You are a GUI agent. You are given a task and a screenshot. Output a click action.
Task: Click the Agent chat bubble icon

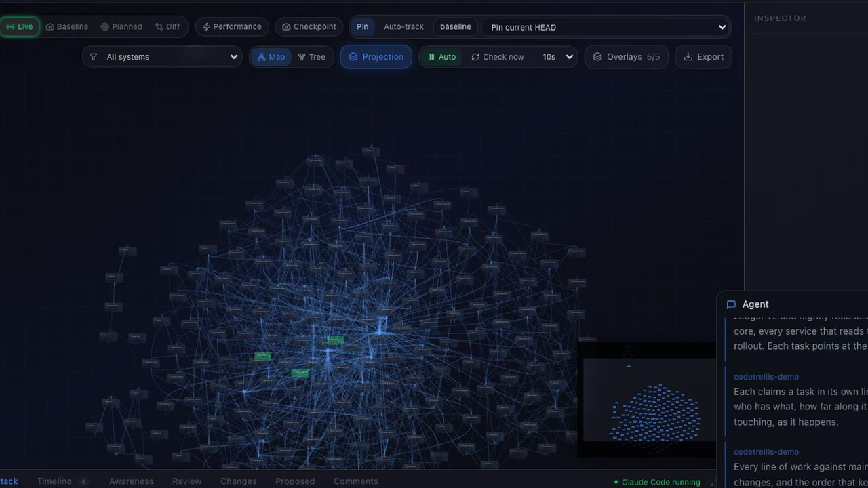pos(731,304)
